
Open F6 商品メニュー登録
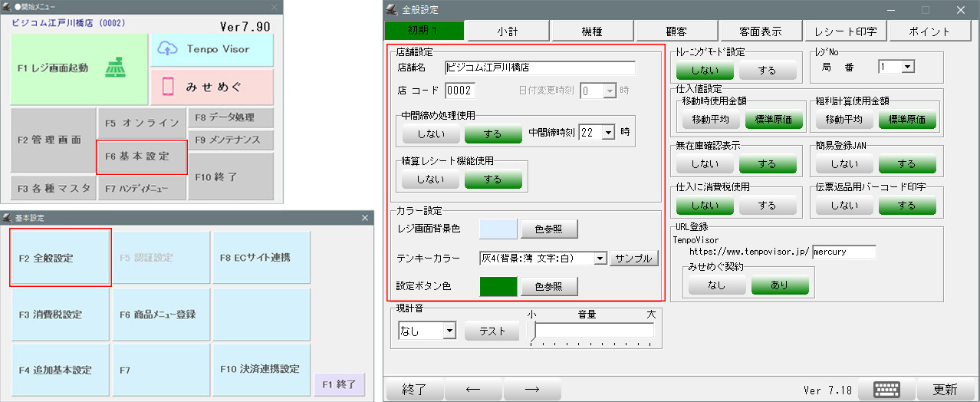pyautogui.click(x=160, y=315)
